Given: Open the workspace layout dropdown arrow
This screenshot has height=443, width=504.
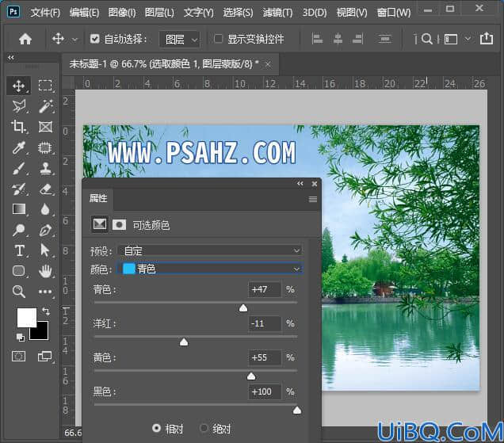Looking at the screenshot, I should (468, 39).
